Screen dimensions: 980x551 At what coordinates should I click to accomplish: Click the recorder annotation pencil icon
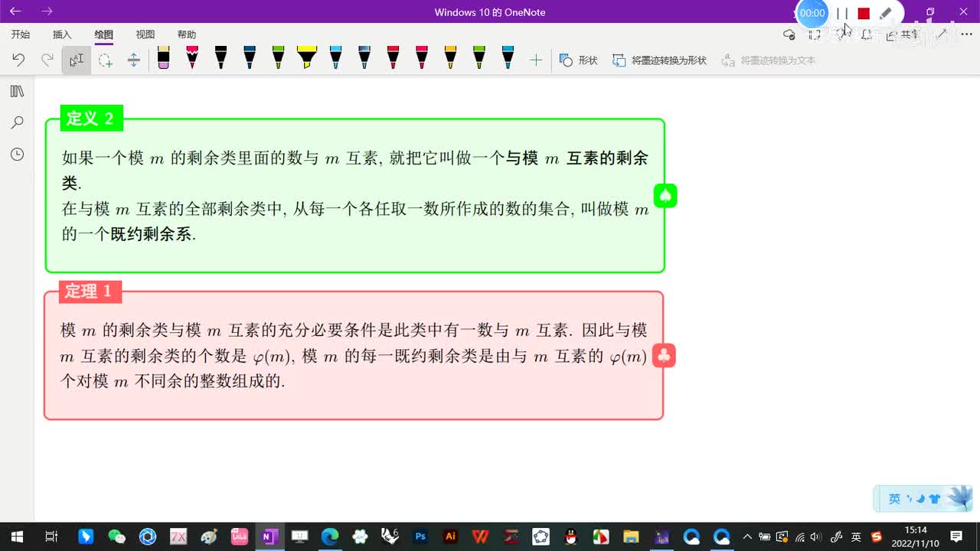[x=886, y=13]
